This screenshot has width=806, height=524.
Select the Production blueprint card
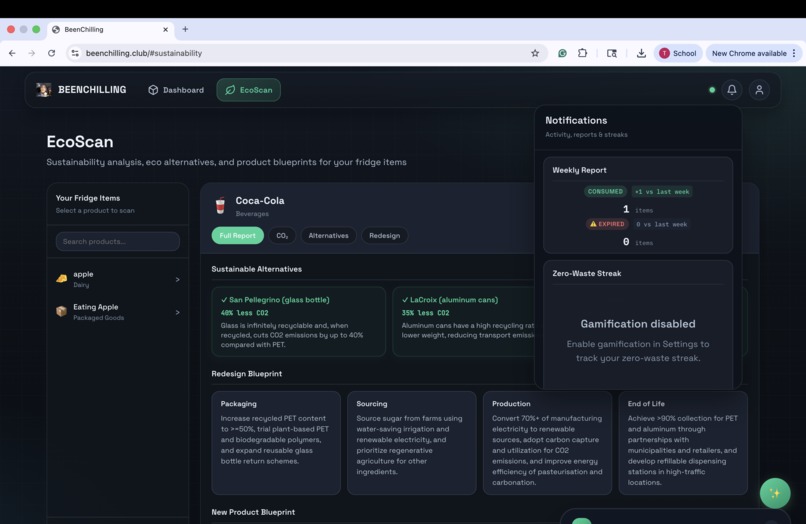coord(547,443)
